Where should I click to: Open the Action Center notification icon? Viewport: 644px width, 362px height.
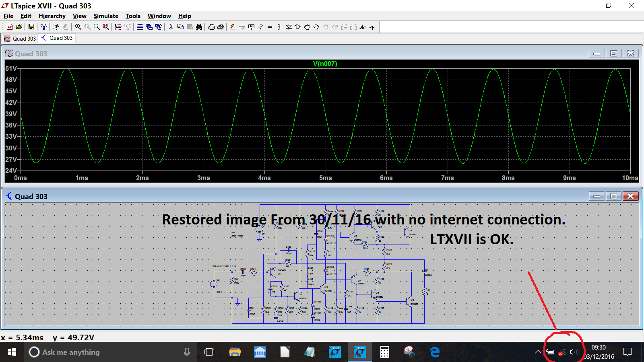pos(627,352)
